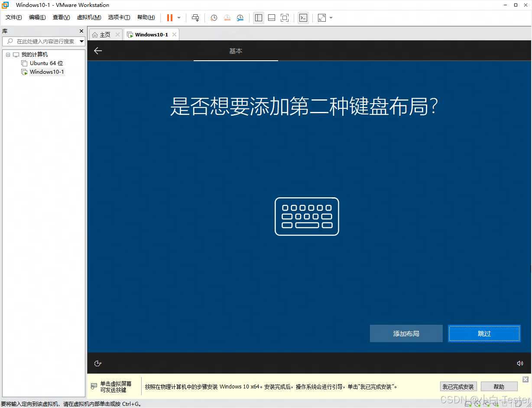The image size is (532, 408).
Task: Open the snapshot manager wrench-clock icon
Action: coord(240,18)
